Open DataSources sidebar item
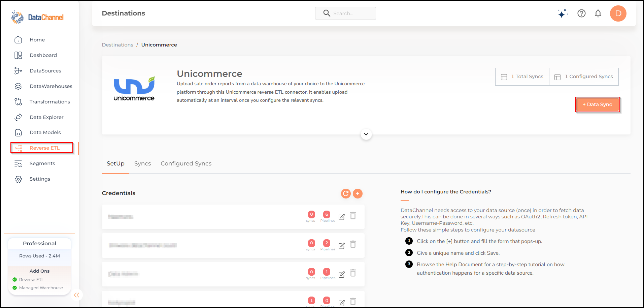Viewport: 644px width, 308px height. 45,71
